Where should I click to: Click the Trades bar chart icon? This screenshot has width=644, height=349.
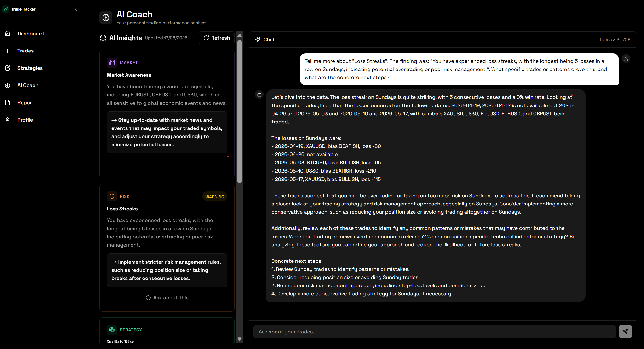tap(7, 51)
